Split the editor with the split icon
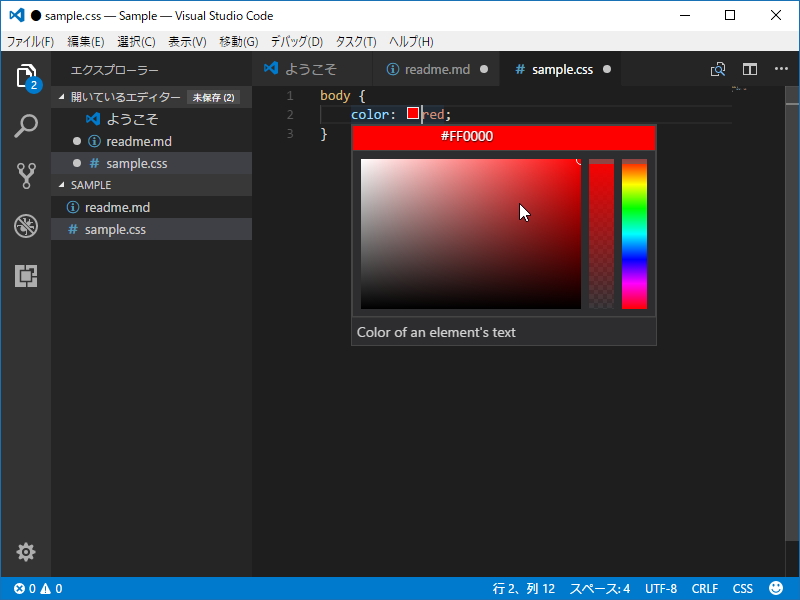800x600 pixels. pyautogui.click(x=749, y=69)
